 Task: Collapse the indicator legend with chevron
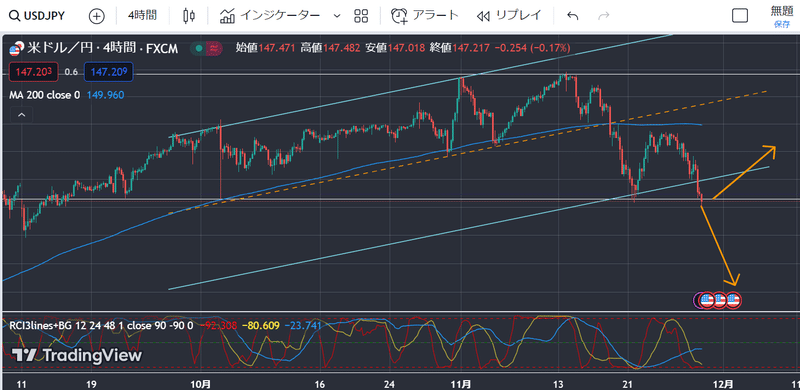21,115
